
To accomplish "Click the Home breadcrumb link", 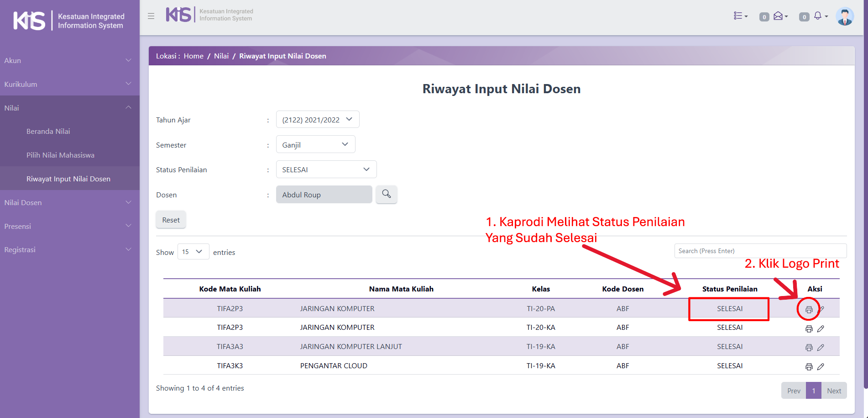I will pos(193,56).
